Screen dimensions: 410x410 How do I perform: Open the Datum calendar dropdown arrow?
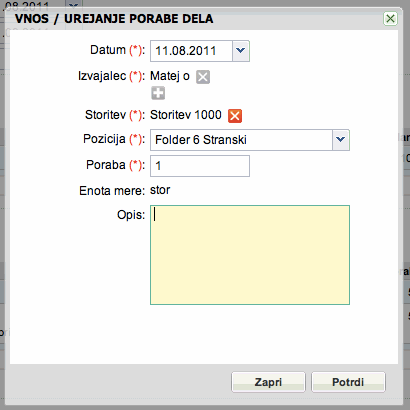pyautogui.click(x=241, y=51)
